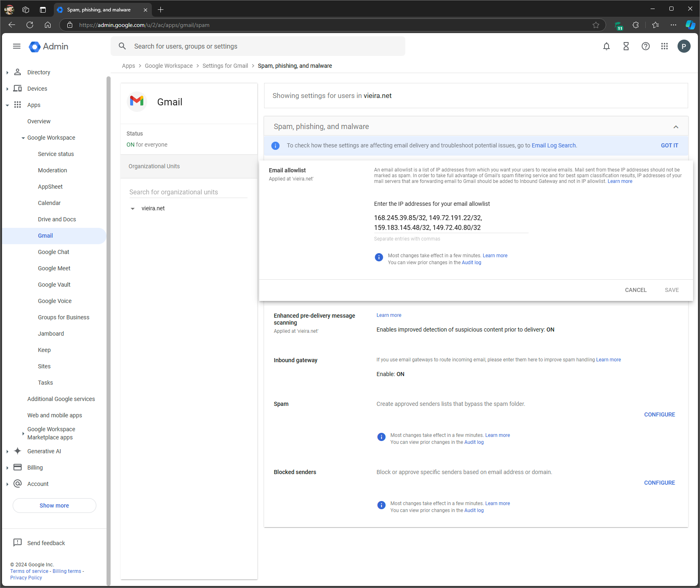
Task: Click the extension icon with badge 11
Action: pos(619,26)
